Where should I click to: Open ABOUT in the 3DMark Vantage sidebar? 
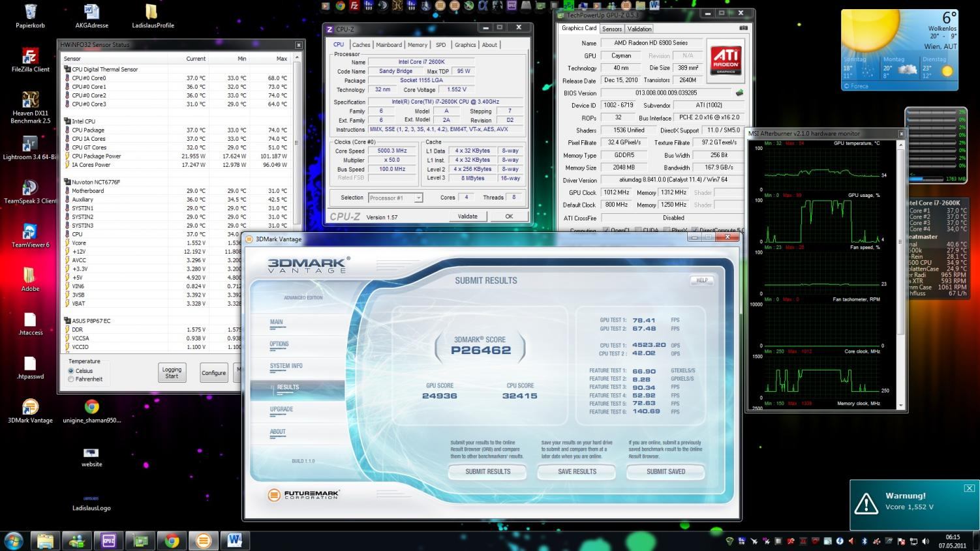coord(278,432)
